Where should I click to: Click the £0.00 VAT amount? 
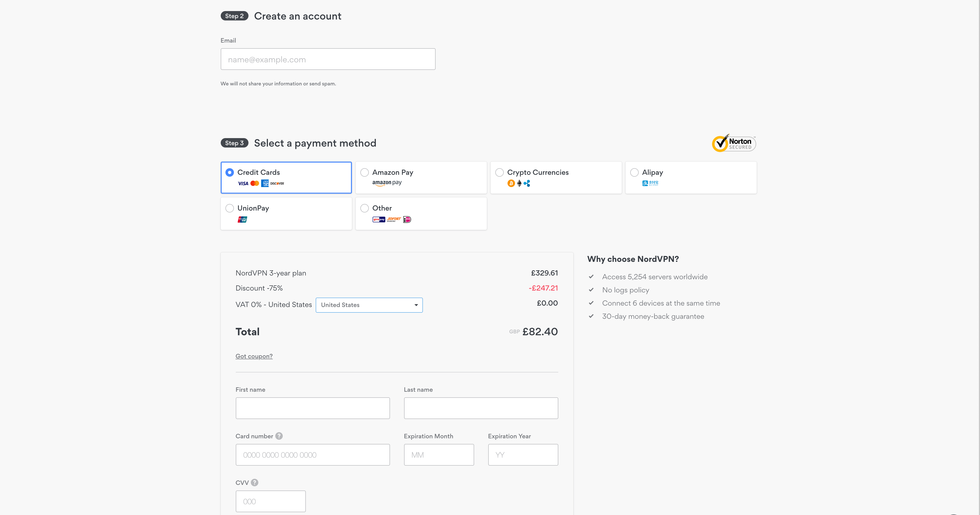tap(547, 303)
